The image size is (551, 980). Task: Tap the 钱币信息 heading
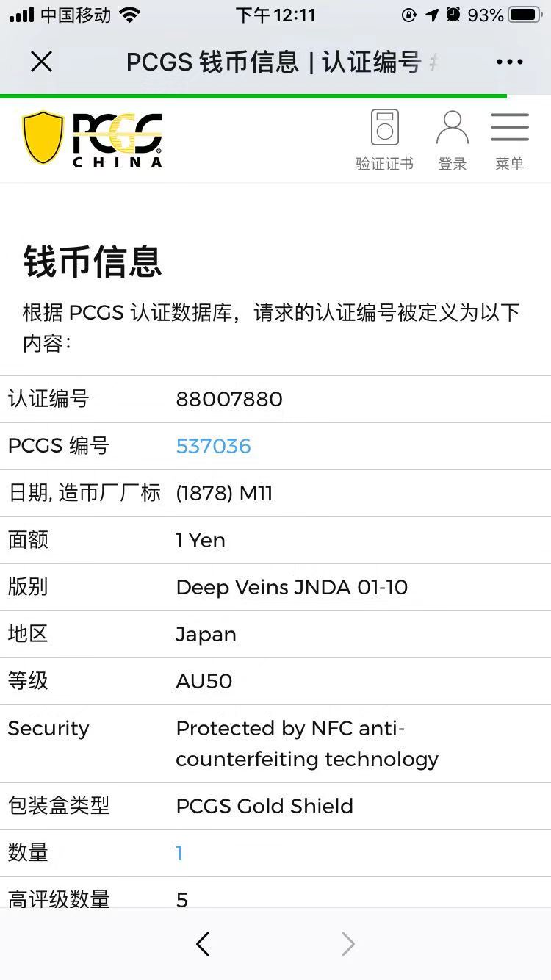(x=93, y=262)
